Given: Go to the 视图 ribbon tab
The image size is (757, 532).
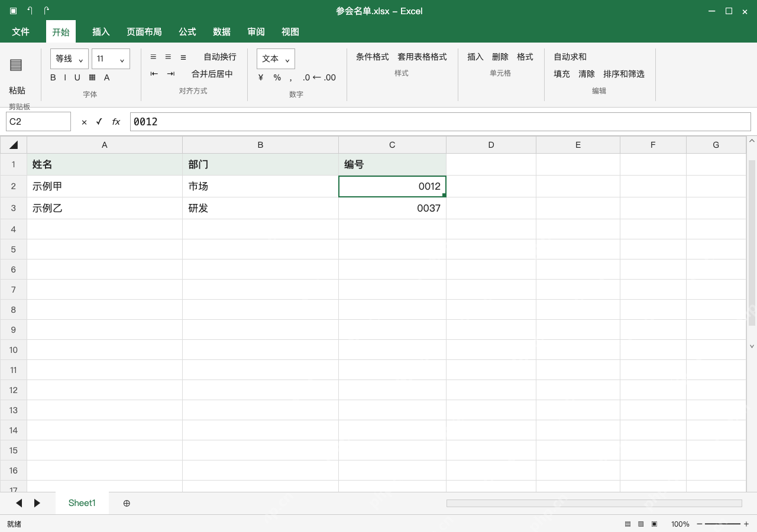Looking at the screenshot, I should click(290, 32).
